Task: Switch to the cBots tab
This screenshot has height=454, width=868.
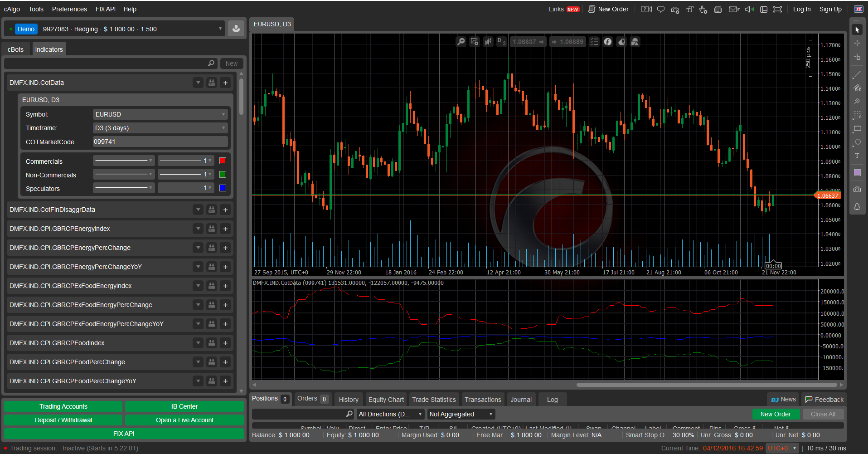Action: [16, 49]
